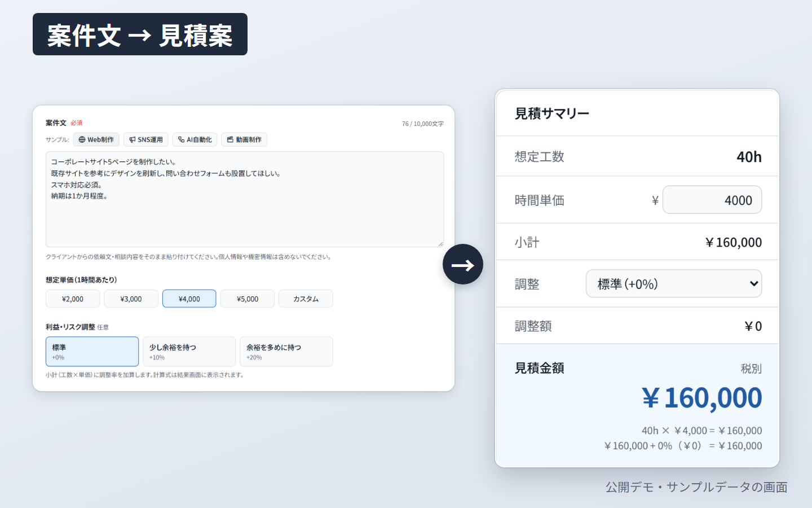
Task: Select the ¥2,000 hourly rate
Action: [73, 299]
